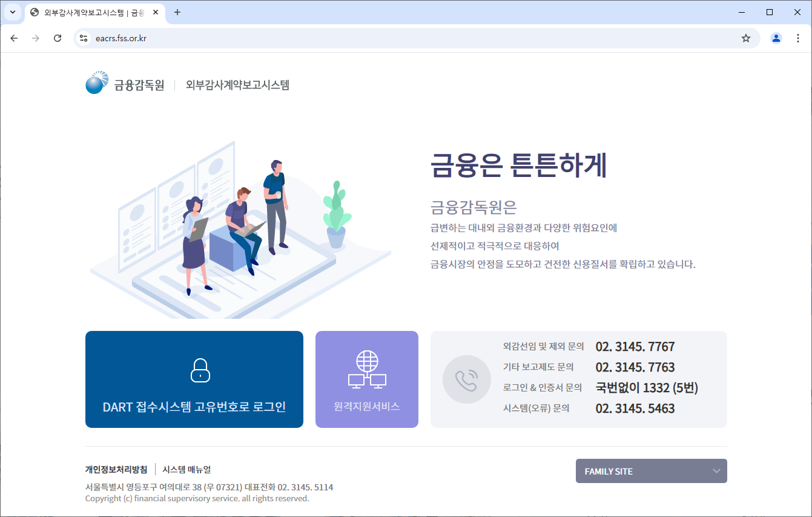Screen dimensions: 812x517
Task: Open the tab search dropdown arrow
Action: coord(12,12)
